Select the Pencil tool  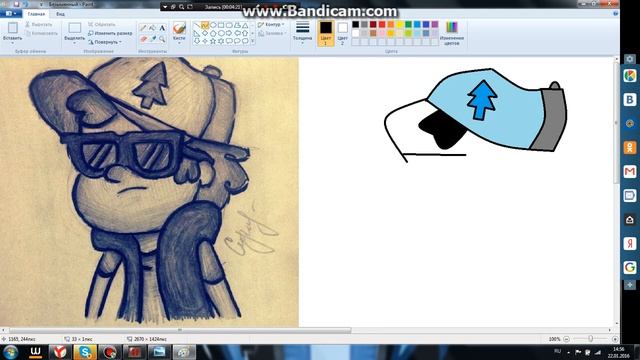coord(143,28)
